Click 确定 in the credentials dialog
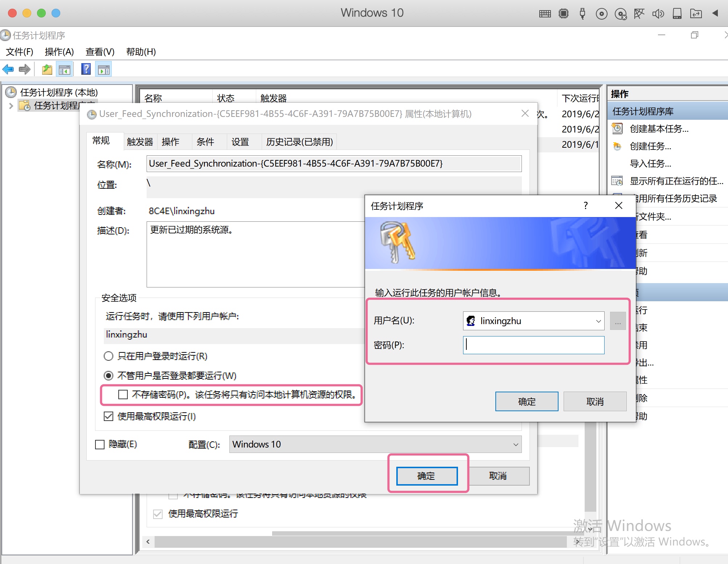The height and width of the screenshot is (564, 728). tap(527, 401)
